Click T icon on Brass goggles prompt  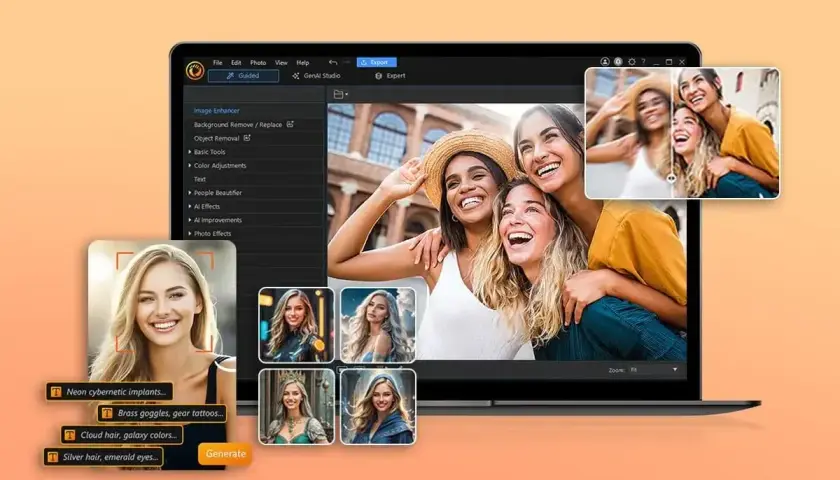coord(107,413)
